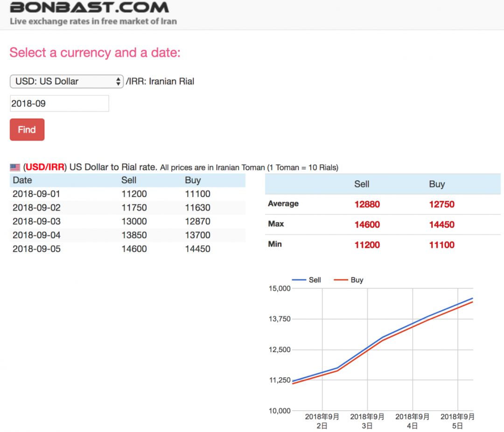The height and width of the screenshot is (432, 504).
Task: Select date cell 2018-09-05
Action: click(36, 249)
